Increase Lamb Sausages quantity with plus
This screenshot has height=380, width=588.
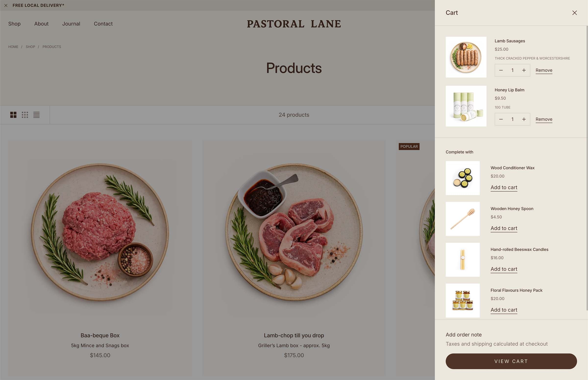[524, 70]
